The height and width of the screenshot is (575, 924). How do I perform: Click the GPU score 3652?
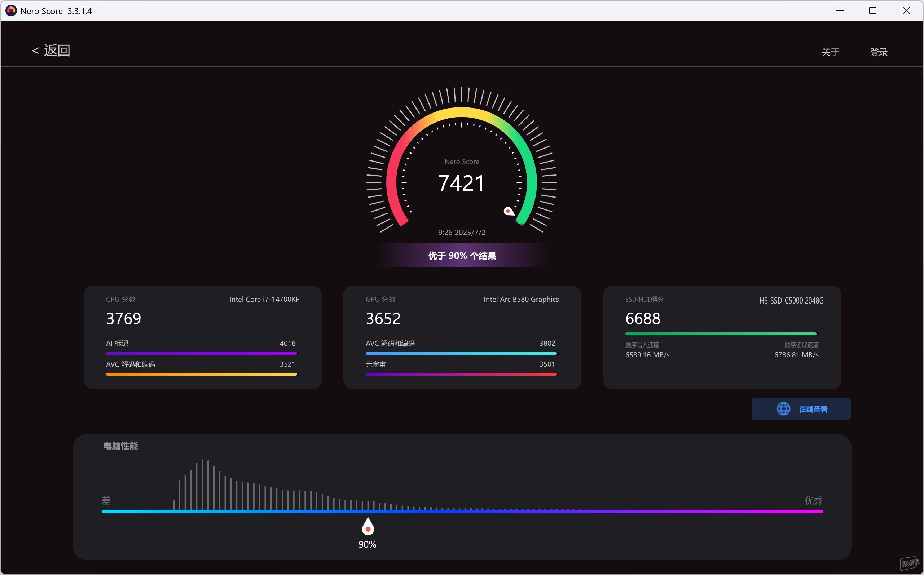[x=383, y=319]
